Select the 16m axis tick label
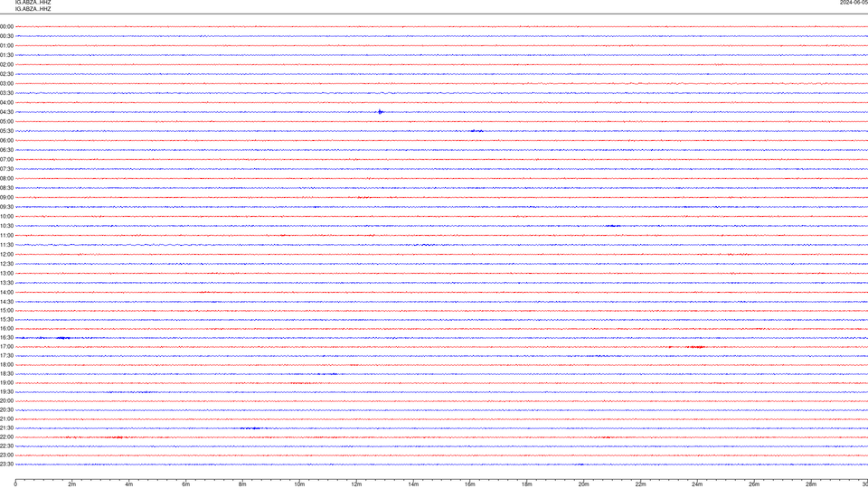The image size is (868, 488). pos(470,484)
